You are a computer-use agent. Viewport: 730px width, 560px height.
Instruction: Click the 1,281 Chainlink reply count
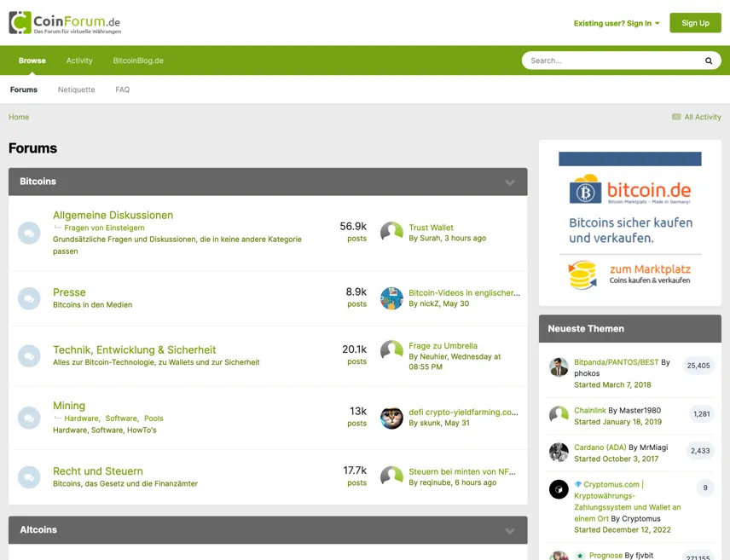click(702, 414)
